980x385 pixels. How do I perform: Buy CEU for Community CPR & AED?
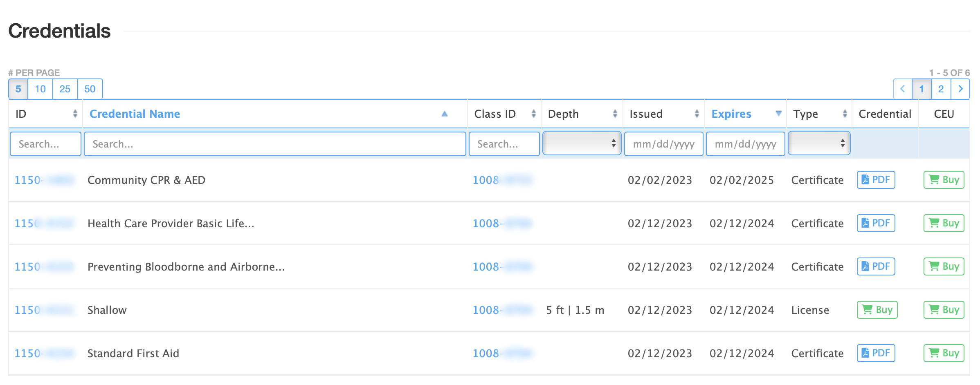tap(943, 180)
